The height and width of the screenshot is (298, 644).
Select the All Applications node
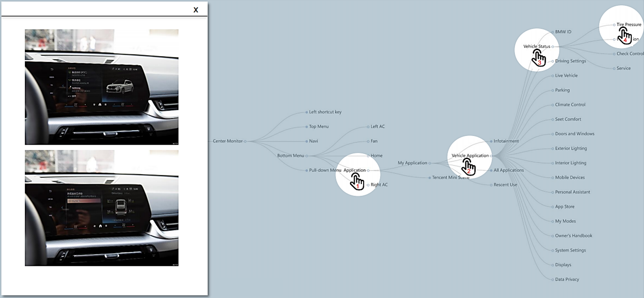tap(509, 170)
